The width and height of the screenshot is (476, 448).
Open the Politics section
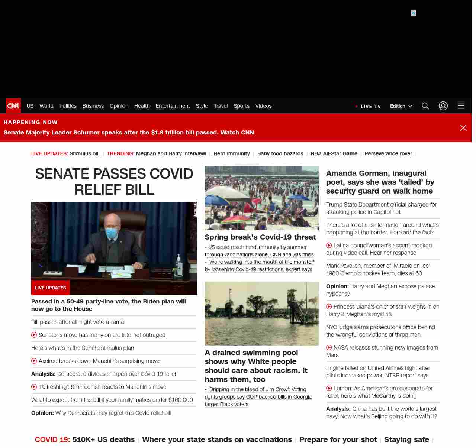[x=68, y=106]
